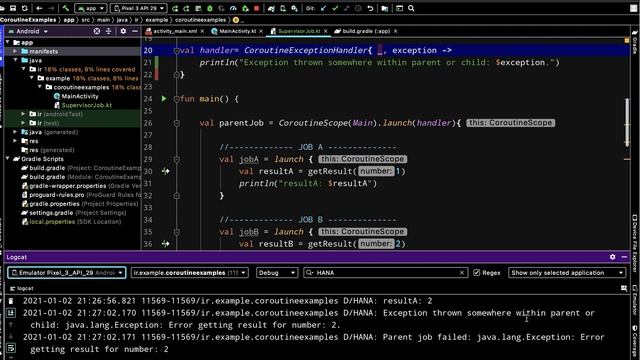
Task: Close the activity_main.xml tab
Action: click(202, 31)
